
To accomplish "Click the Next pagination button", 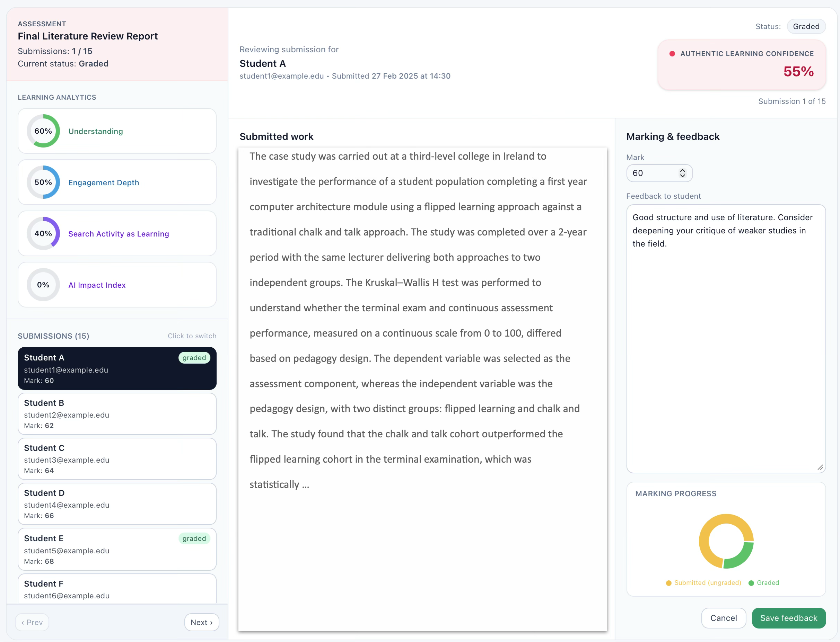I will [x=201, y=622].
